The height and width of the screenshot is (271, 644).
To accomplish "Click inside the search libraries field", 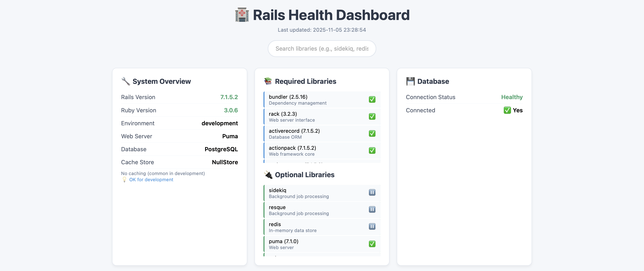I will pyautogui.click(x=322, y=48).
